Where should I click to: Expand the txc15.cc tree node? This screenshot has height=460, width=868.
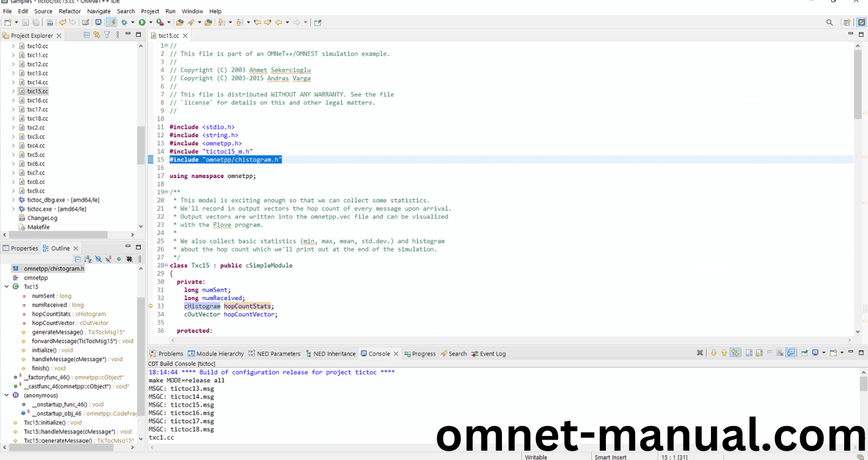point(13,92)
